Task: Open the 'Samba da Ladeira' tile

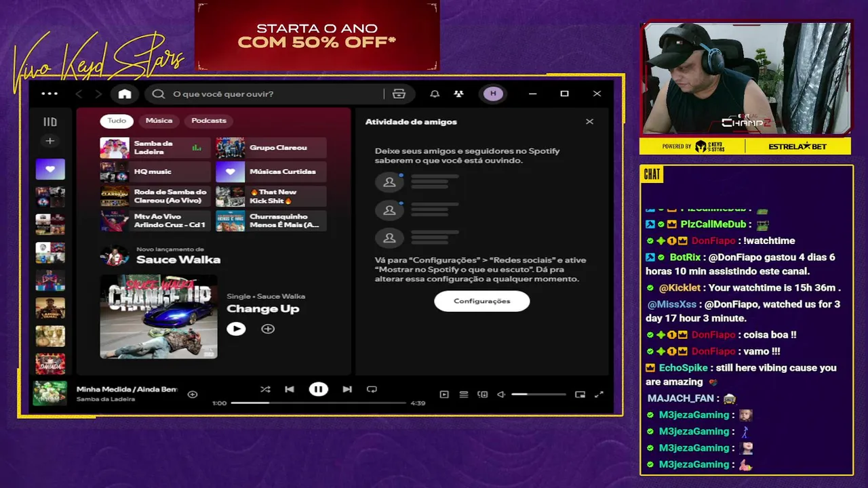Action: [155, 148]
